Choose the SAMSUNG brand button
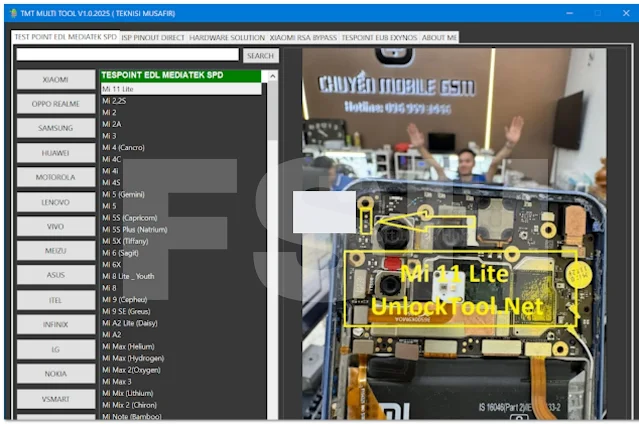The height and width of the screenshot is (424, 639). [x=56, y=128]
